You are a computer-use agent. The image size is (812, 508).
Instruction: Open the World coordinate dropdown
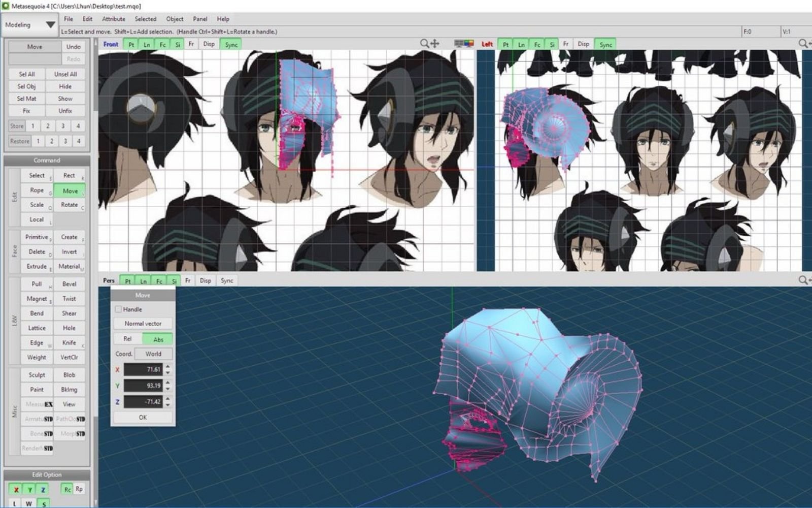[153, 354]
